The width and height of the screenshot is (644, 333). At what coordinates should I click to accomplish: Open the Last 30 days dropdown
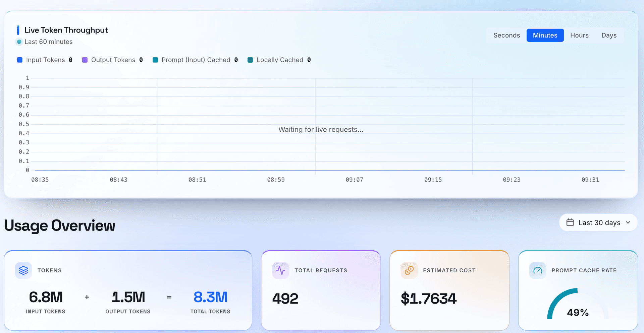coord(598,222)
